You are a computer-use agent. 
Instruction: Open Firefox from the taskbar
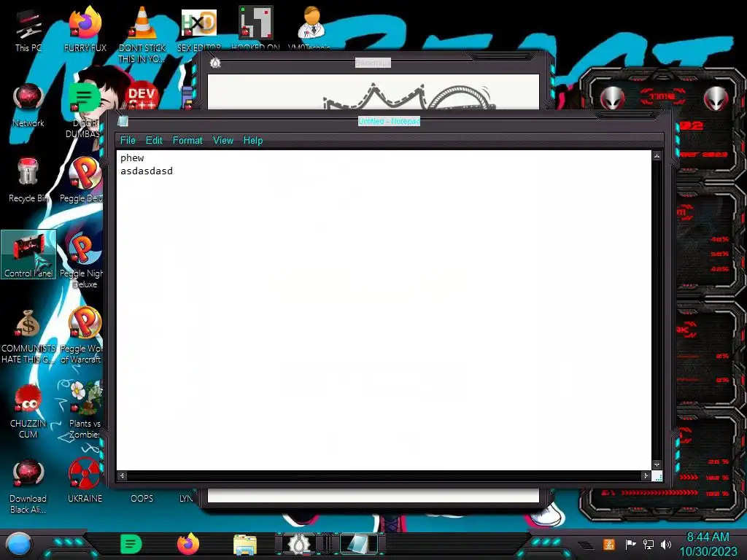tap(188, 544)
